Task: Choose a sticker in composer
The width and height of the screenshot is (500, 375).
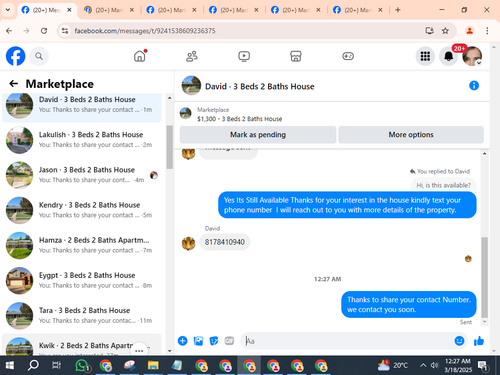Action: (x=214, y=341)
